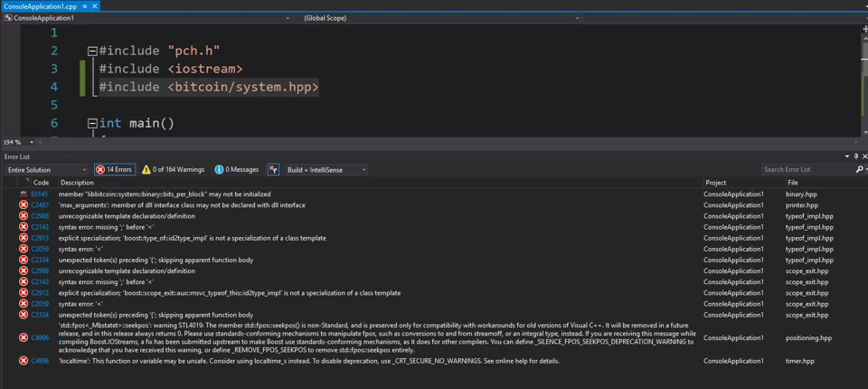
Task: Click error icon on C2143 typeof_impl.hpp row
Action: (x=24, y=227)
